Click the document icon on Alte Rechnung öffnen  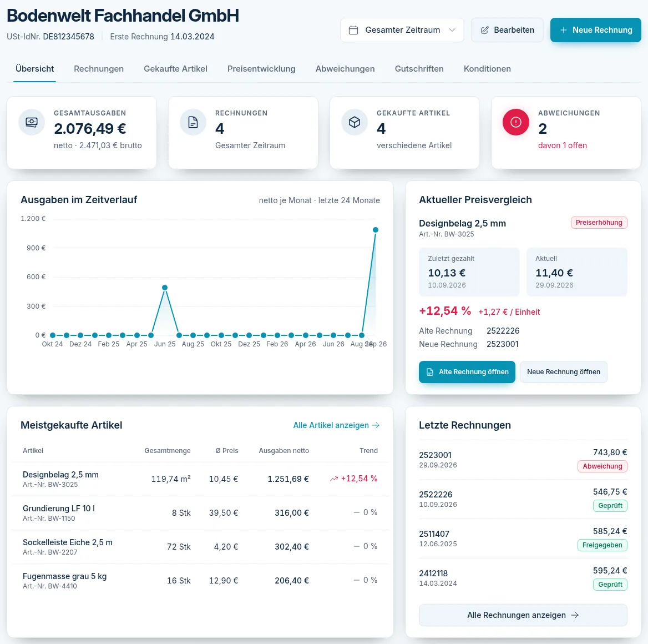point(430,372)
